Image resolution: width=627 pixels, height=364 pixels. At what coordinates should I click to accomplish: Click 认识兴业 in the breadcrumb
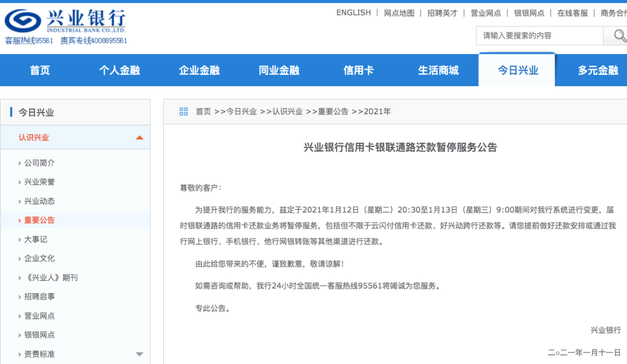(287, 111)
